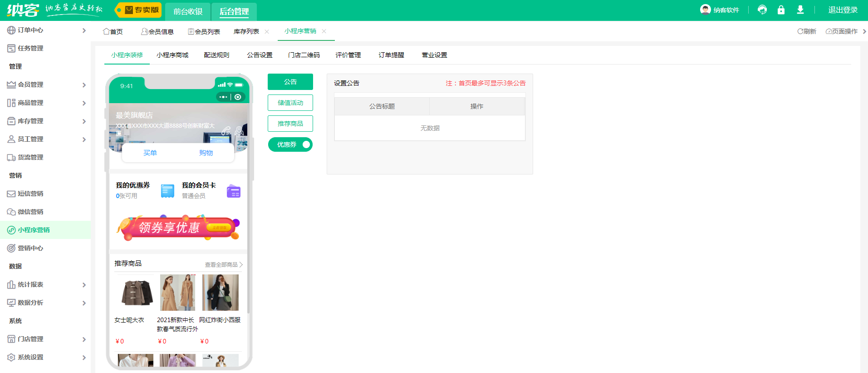Click the member card icon beside 我的会员卡

tap(234, 191)
